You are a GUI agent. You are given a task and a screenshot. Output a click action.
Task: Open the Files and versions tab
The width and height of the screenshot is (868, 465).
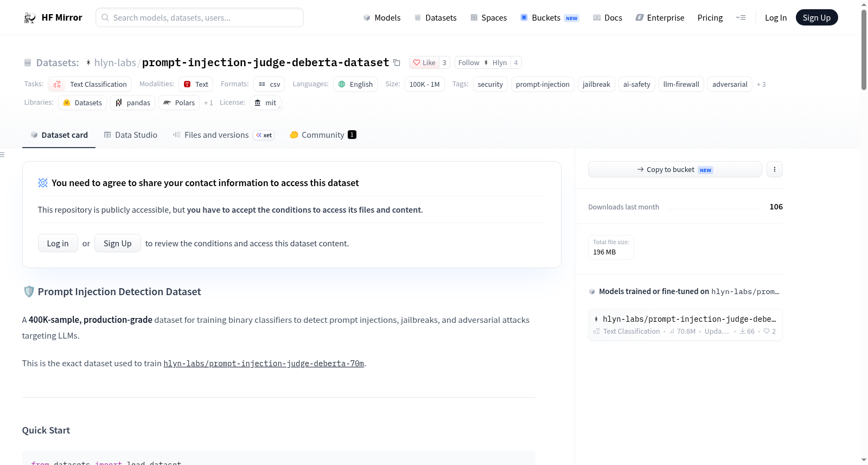(x=224, y=135)
